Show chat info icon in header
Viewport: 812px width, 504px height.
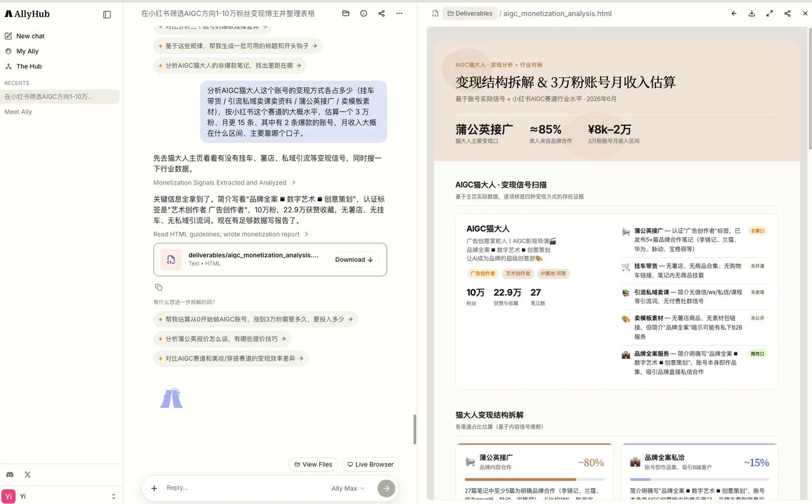click(x=363, y=13)
